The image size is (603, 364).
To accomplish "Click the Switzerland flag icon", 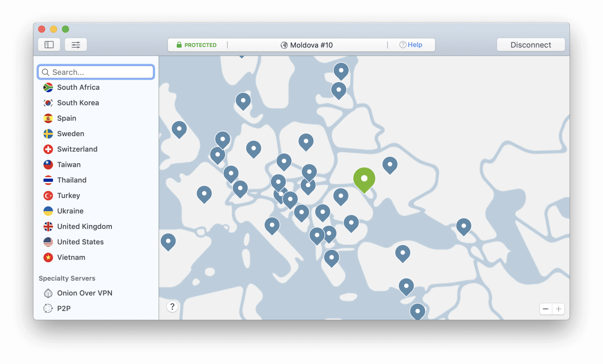I will point(48,149).
